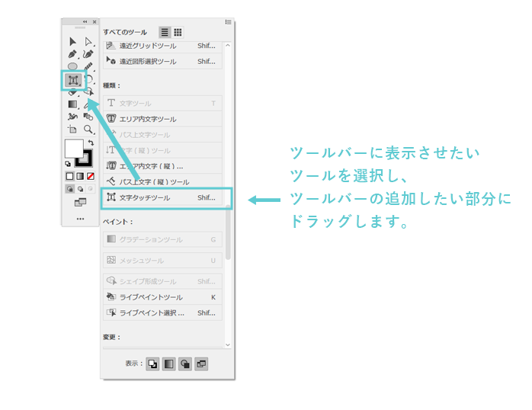Open the all tools panel options menu
The width and height of the screenshot is (532, 410).
[228, 22]
